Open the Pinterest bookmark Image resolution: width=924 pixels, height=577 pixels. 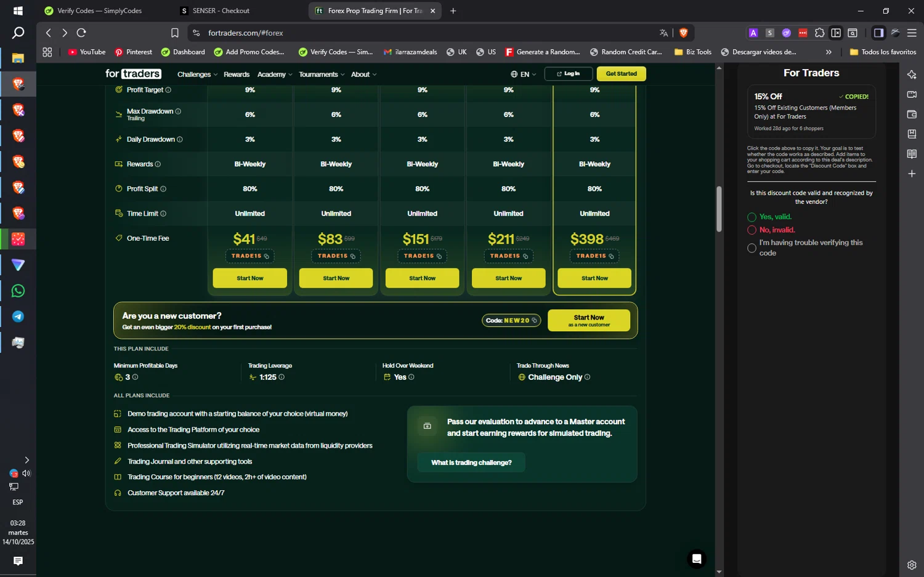[x=134, y=52]
